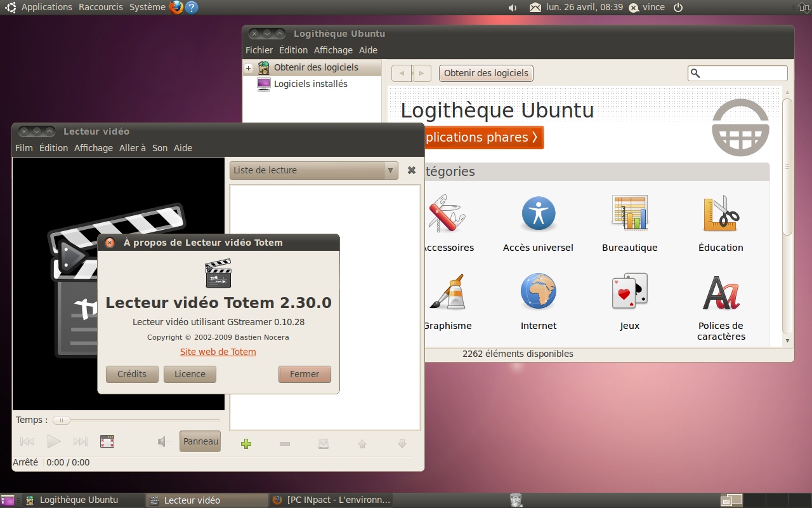Move playlist item up with the arrow
This screenshot has width=812, height=508.
[x=362, y=444]
